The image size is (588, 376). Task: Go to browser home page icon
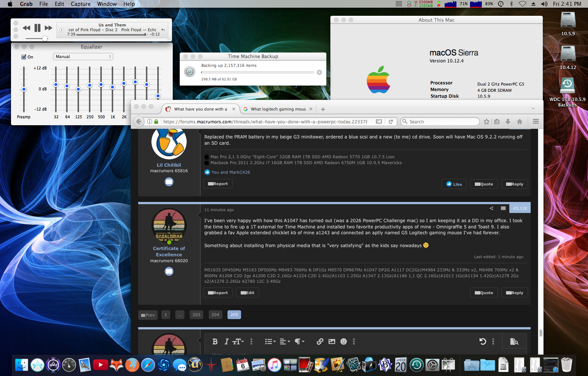520,122
